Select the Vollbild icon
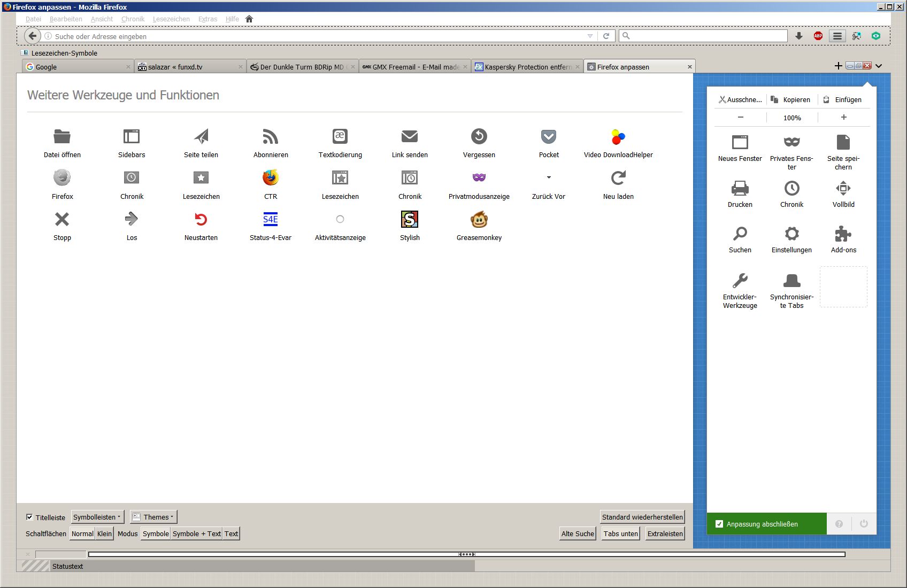The height and width of the screenshot is (588, 907). (843, 188)
